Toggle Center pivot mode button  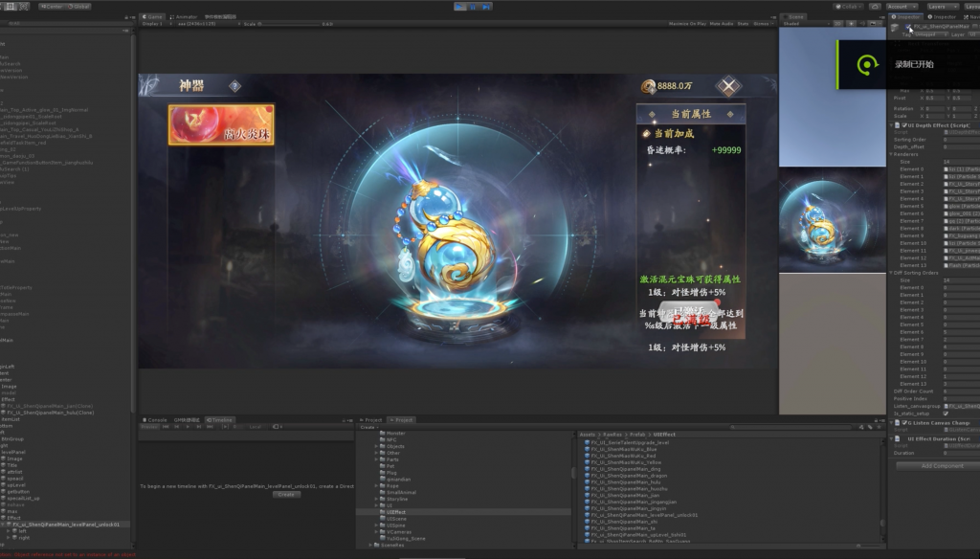53,7
